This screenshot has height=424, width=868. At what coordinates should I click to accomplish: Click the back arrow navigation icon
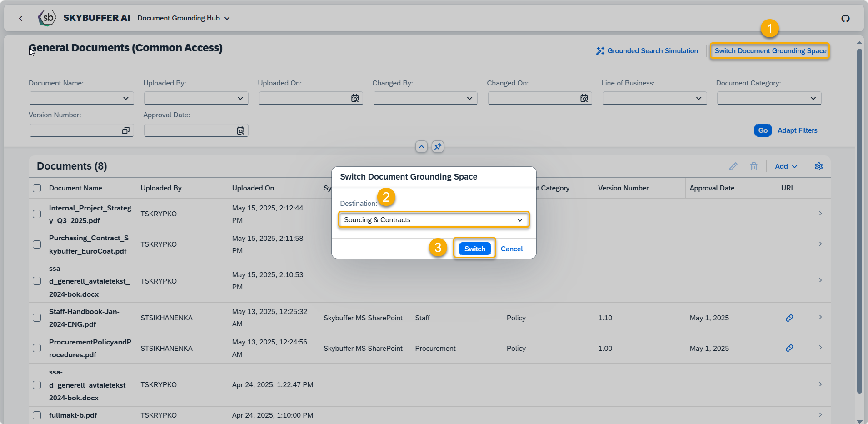(x=20, y=18)
